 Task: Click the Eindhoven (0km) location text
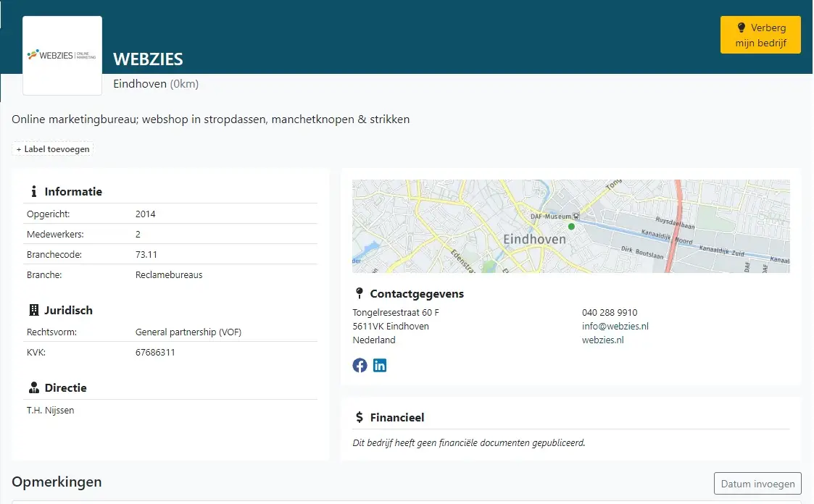pyautogui.click(x=156, y=84)
